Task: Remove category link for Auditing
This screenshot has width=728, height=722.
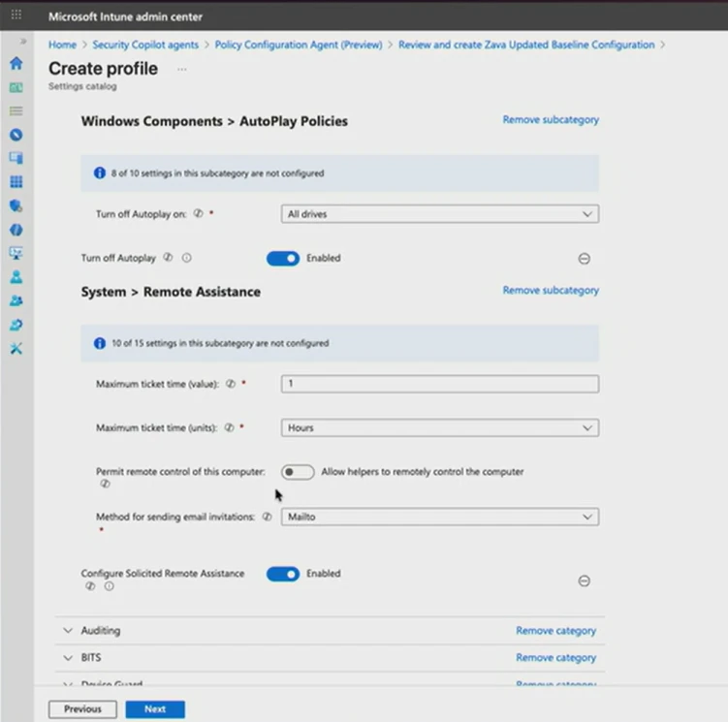Action: (555, 631)
